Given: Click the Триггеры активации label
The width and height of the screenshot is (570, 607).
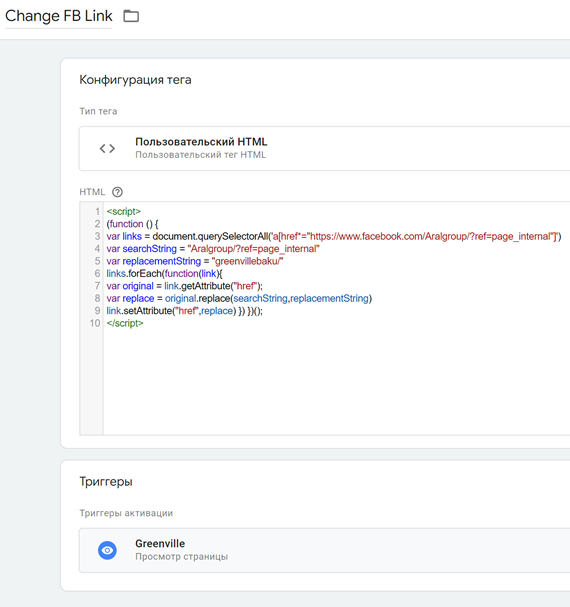Looking at the screenshot, I should 126,513.
